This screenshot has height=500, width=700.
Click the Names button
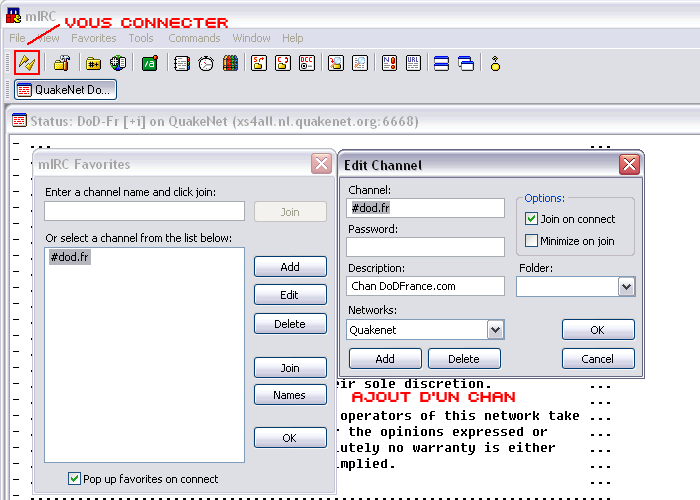[x=290, y=395]
